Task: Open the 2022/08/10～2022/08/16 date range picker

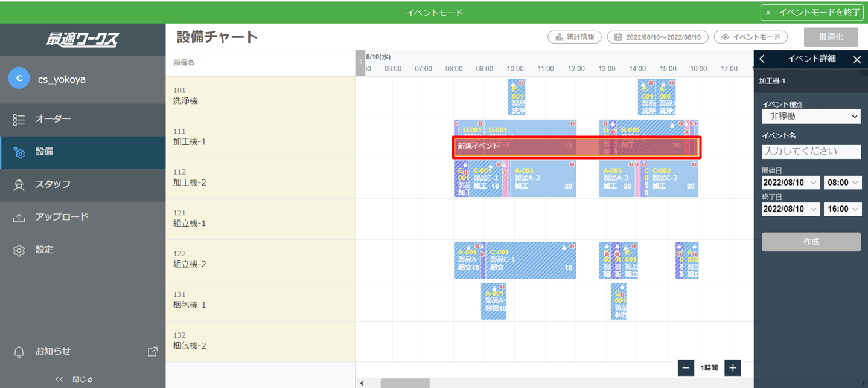Action: coord(657,37)
